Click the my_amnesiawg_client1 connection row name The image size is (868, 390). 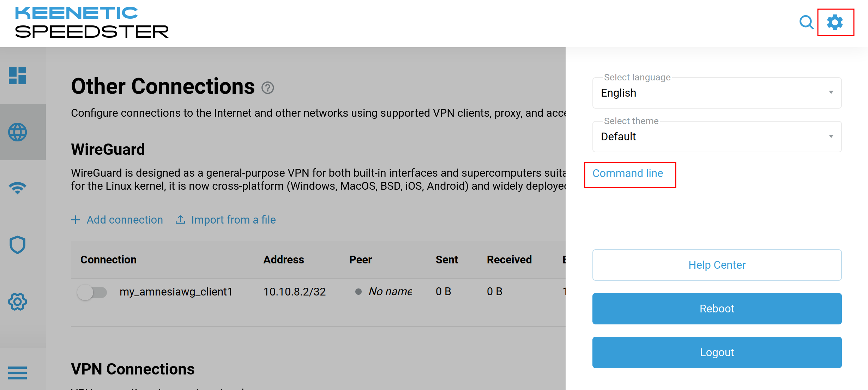[176, 292]
